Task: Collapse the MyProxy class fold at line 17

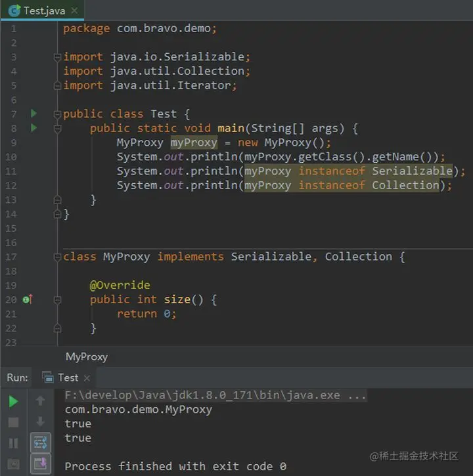Action: [x=57, y=257]
